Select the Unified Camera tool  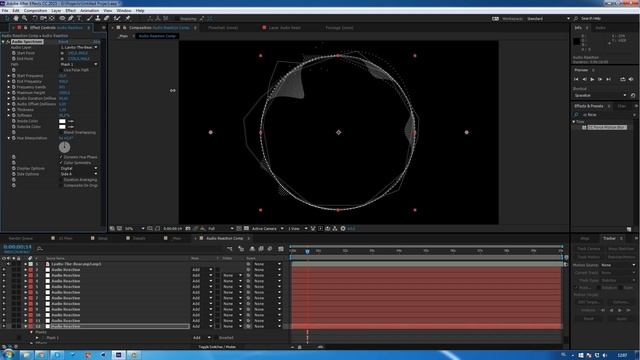pos(43,18)
